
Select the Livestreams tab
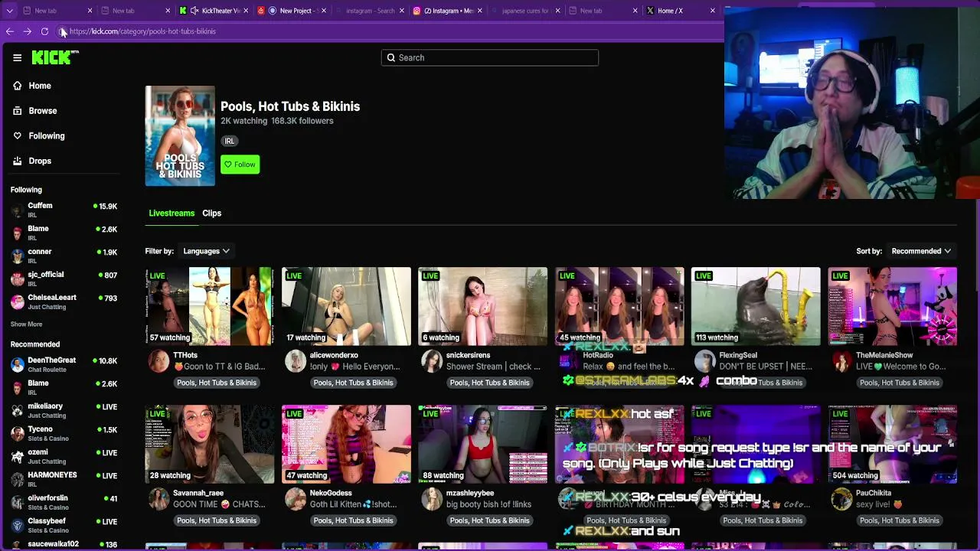pos(171,214)
